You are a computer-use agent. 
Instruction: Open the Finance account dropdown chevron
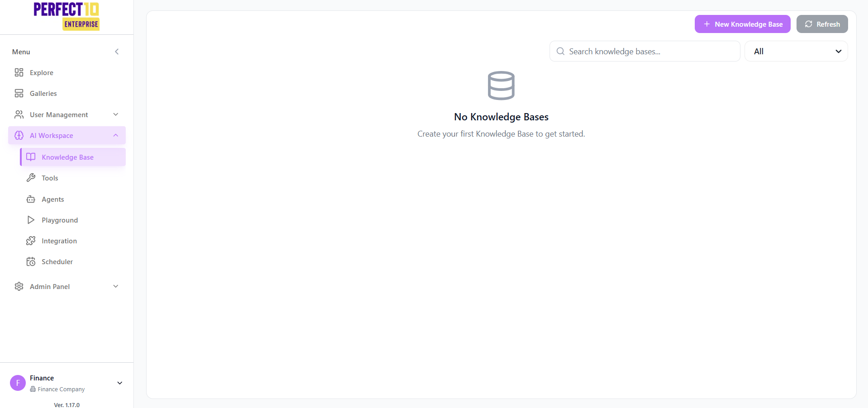[x=120, y=383]
